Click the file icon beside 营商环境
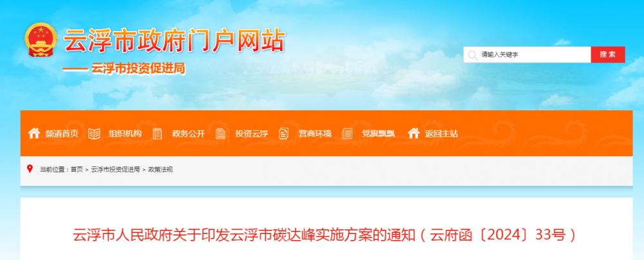Screen dimensions: 644x260 click(x=283, y=134)
